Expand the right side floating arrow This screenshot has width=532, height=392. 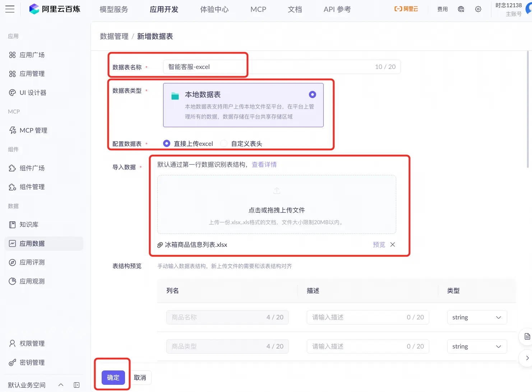tap(527, 358)
